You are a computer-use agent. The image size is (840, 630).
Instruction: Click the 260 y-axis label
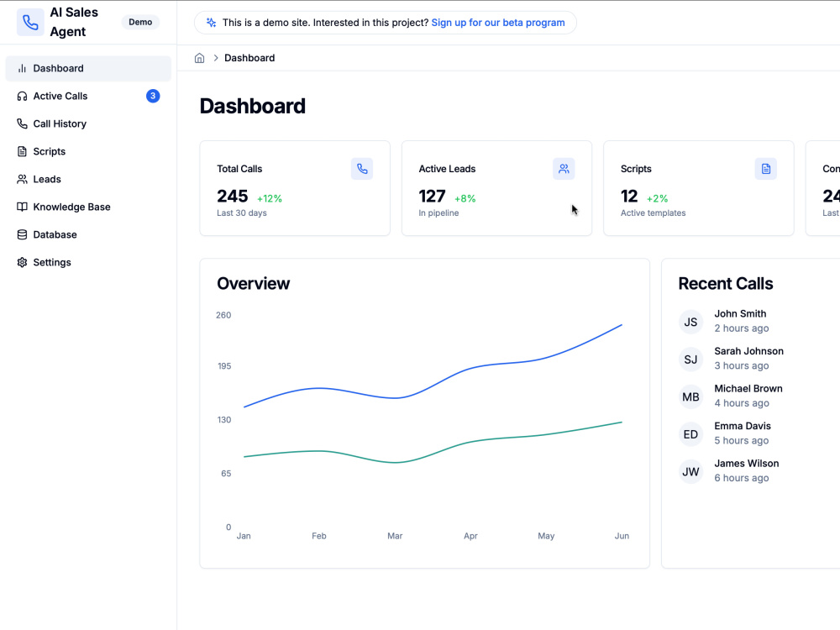[x=223, y=315]
